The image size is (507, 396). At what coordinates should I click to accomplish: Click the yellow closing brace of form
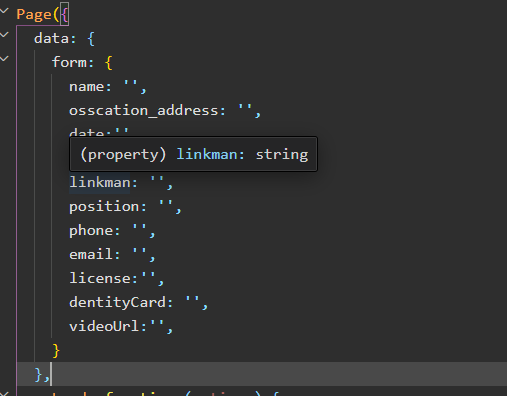tap(56, 351)
